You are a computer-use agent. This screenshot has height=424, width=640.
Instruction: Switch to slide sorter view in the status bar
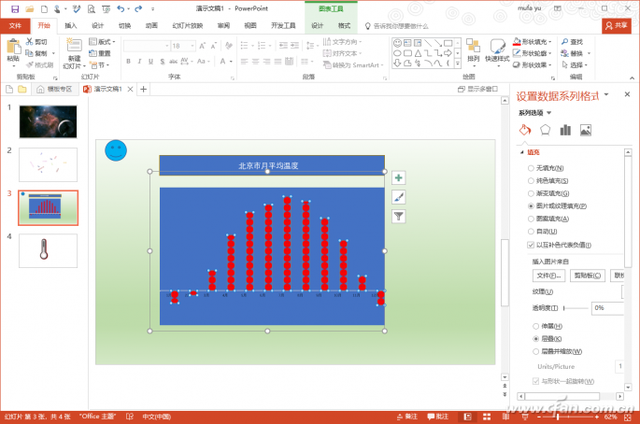(x=487, y=417)
